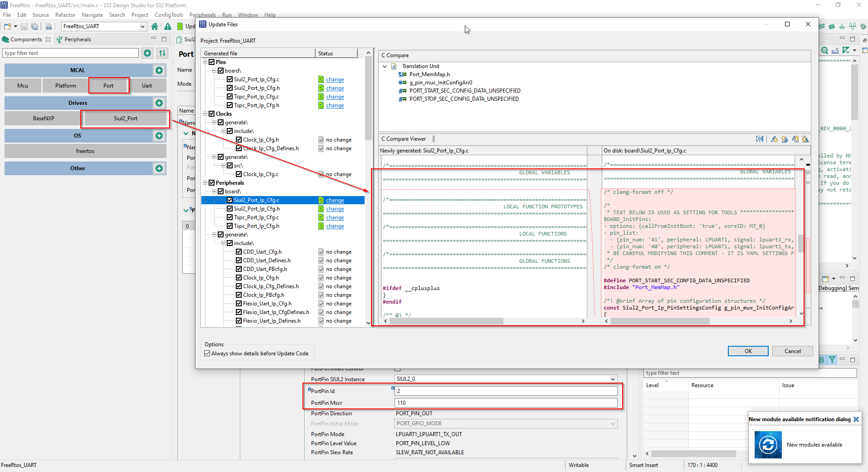Viewport: 868px width, 472px height.
Task: Go to previous difference in compare viewer
Action: (x=785, y=139)
